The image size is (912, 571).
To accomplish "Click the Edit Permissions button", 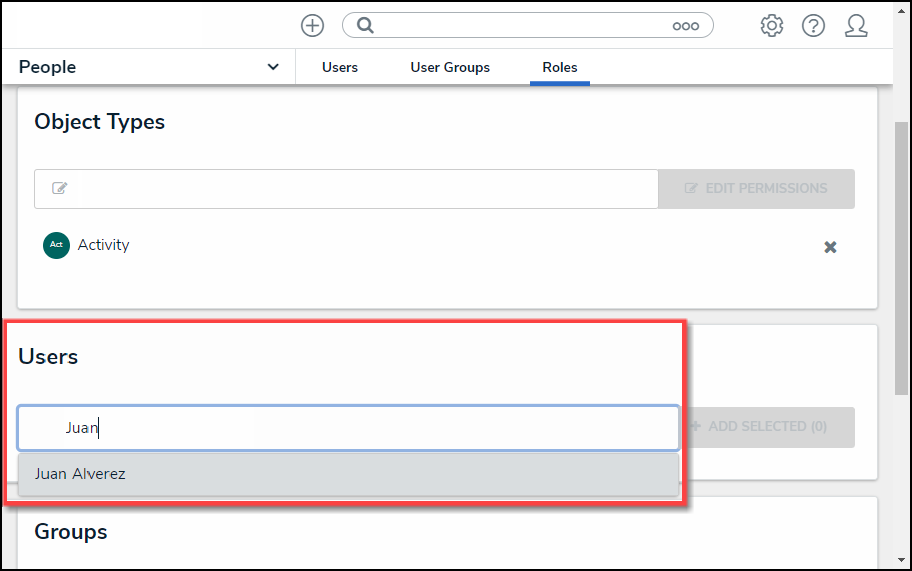I will pos(756,188).
